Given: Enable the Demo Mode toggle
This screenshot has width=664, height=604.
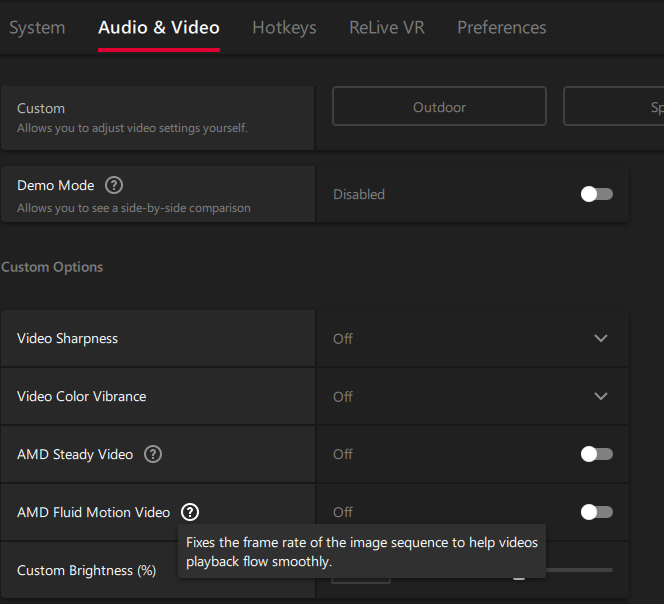Looking at the screenshot, I should coord(596,194).
